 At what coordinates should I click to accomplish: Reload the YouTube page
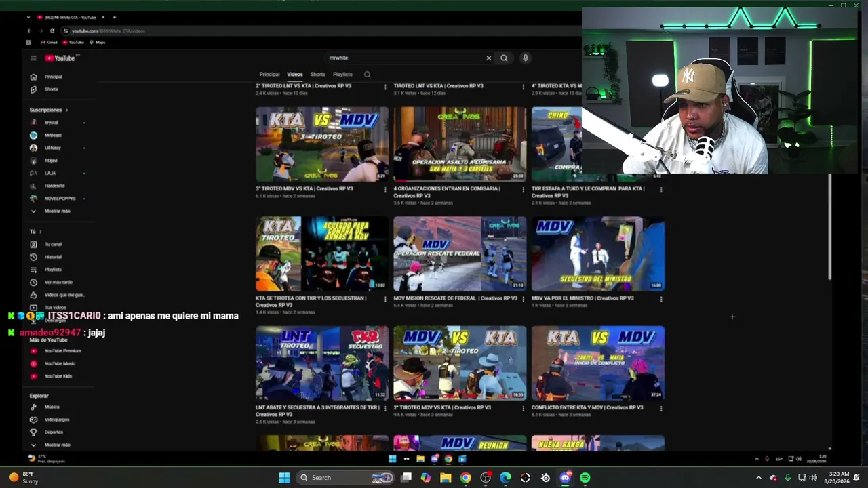[x=52, y=31]
